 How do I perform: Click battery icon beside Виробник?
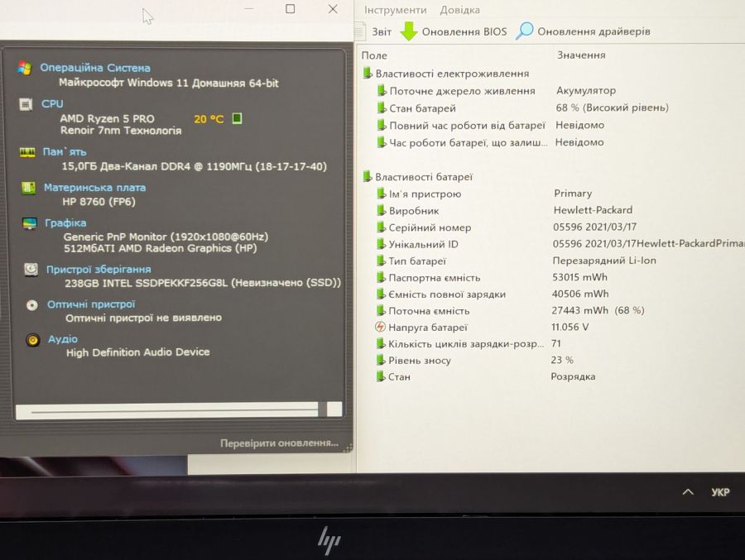point(381,210)
